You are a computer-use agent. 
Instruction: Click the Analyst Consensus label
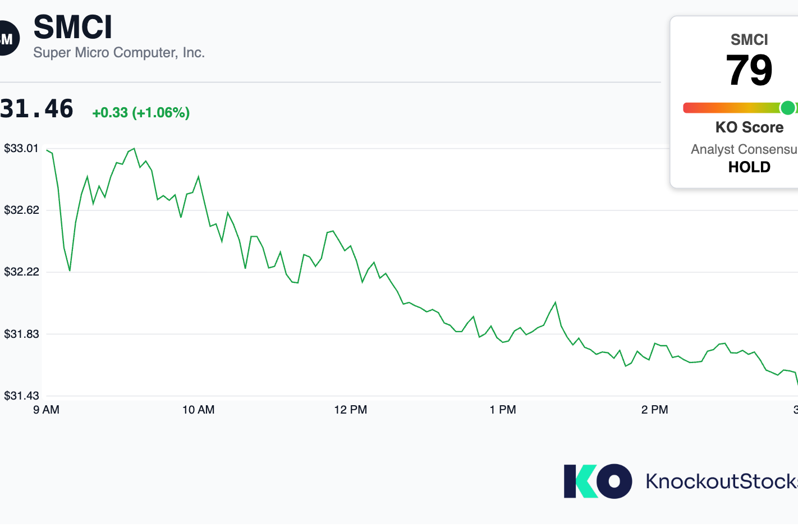coord(744,149)
